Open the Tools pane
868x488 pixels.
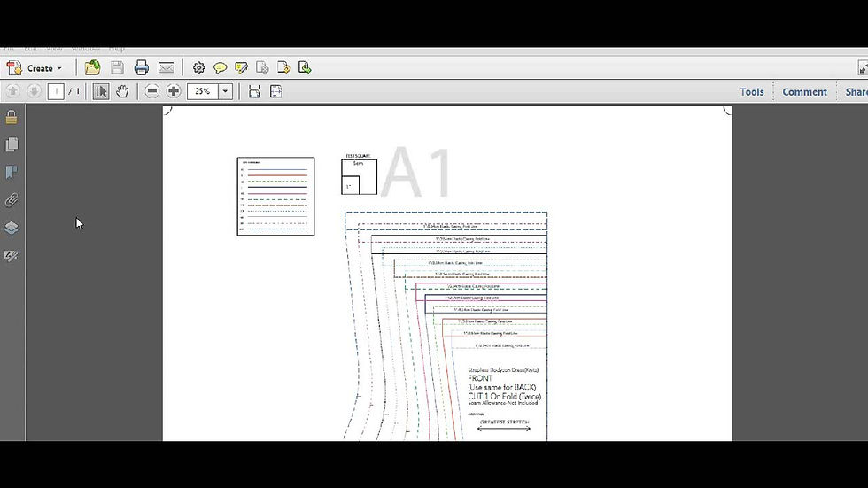pyautogui.click(x=752, y=92)
